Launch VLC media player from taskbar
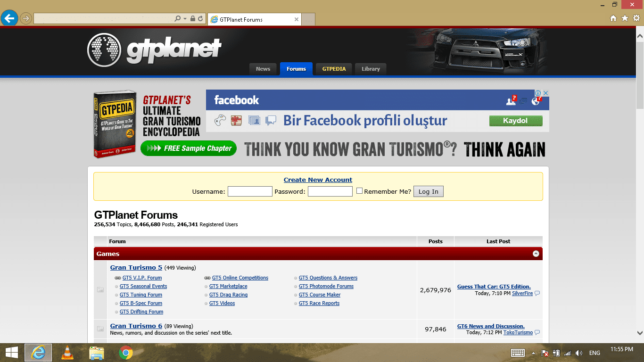Image resolution: width=644 pixels, height=362 pixels. [68, 353]
